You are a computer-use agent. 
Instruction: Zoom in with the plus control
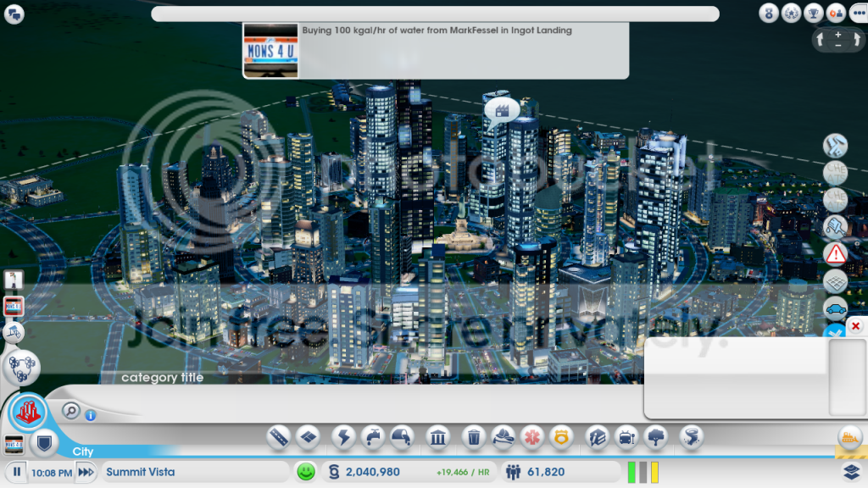pos(838,34)
